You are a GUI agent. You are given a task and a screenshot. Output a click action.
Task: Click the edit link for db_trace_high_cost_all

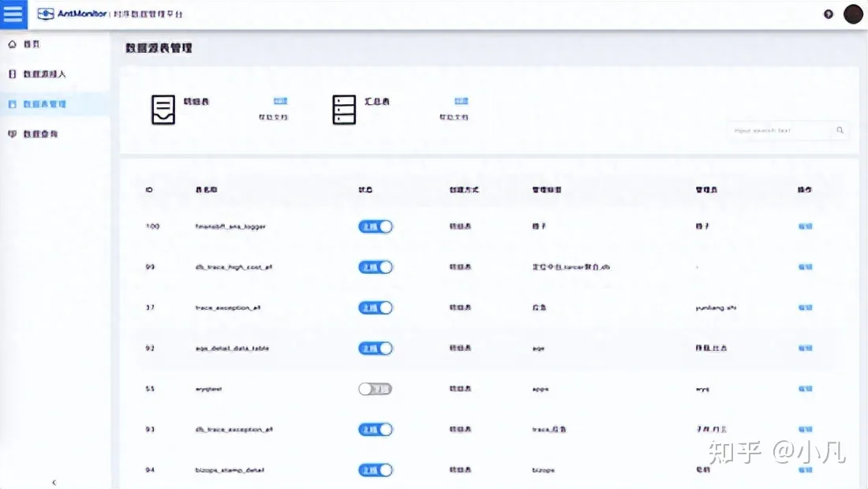click(x=806, y=267)
